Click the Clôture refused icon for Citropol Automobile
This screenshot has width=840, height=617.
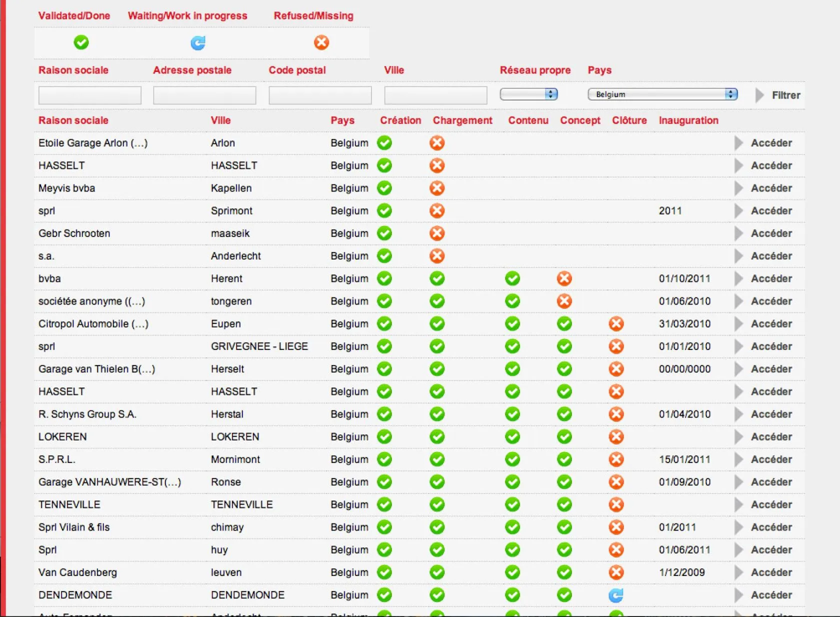coord(616,324)
